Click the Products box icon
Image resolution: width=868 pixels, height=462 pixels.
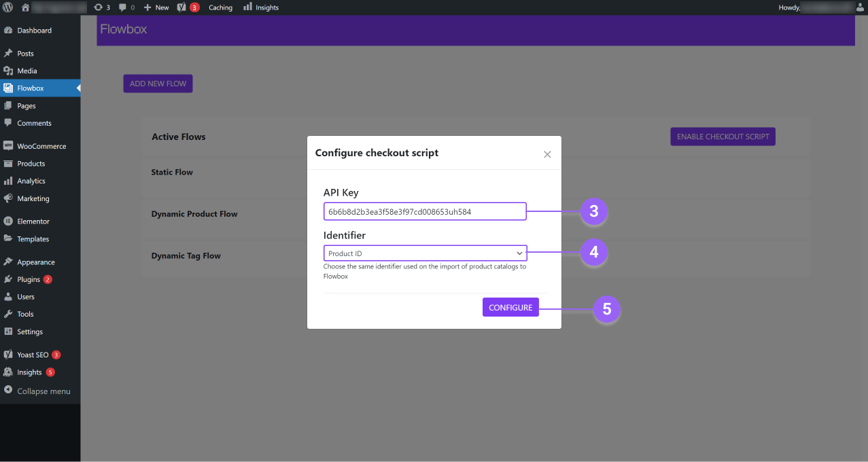[8, 164]
